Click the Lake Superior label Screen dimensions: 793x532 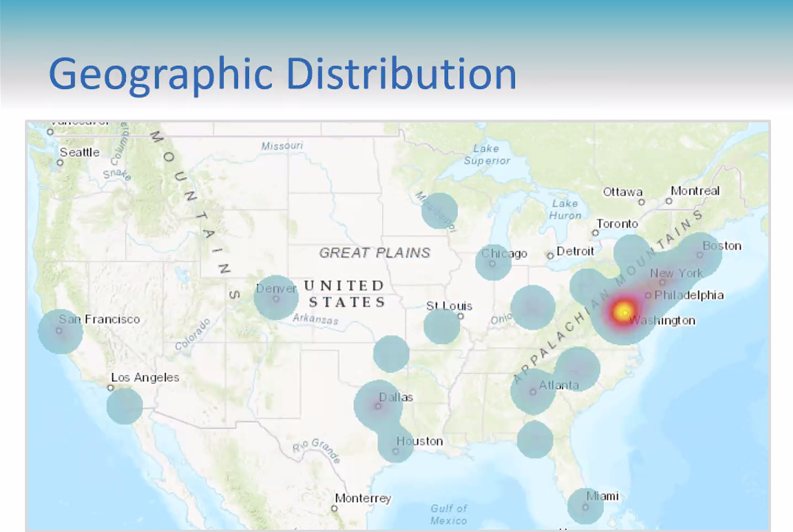pyautogui.click(x=486, y=155)
